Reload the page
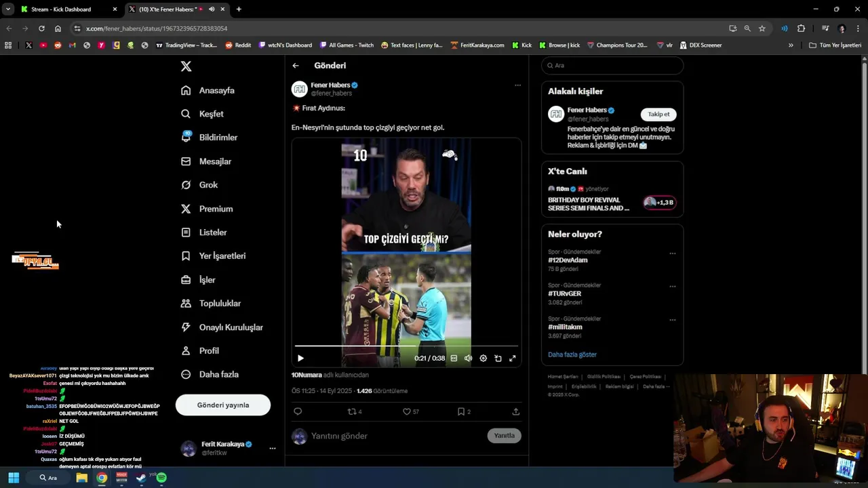Viewport: 868px width, 488px height. tap(41, 28)
